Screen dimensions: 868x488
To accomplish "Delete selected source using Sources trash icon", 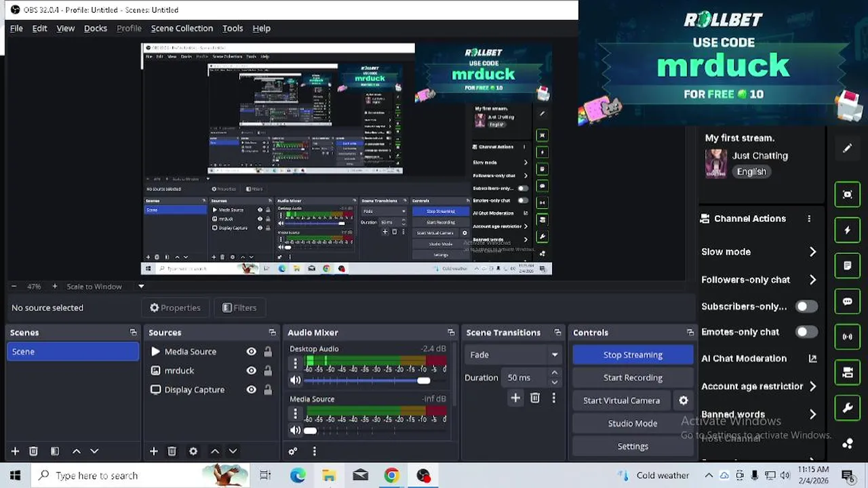I will 172,451.
